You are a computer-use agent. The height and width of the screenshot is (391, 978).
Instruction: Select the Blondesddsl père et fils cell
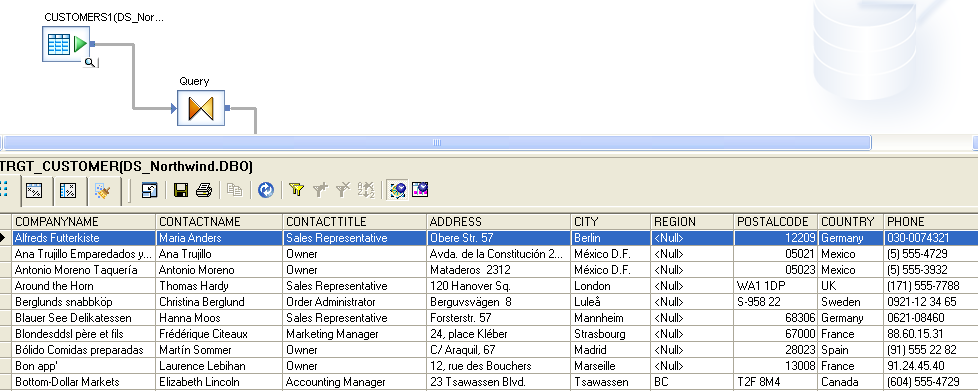pos(84,334)
